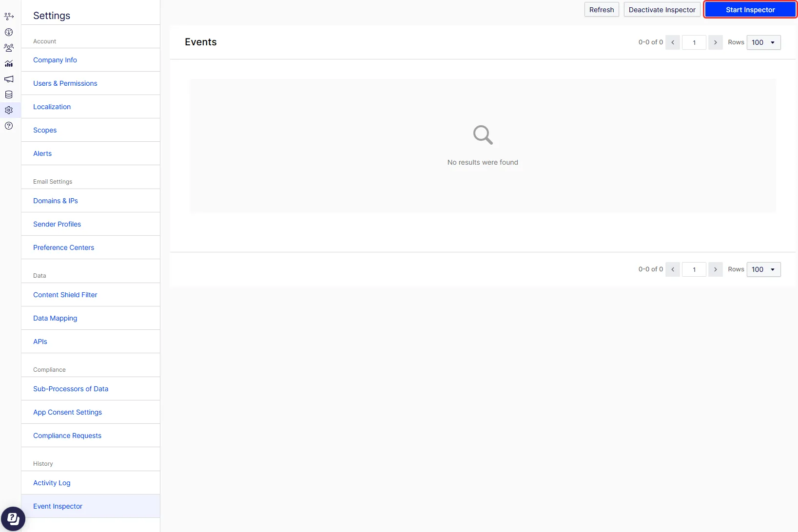Select Event Inspector in sidebar
Viewport: 798px width, 532px height.
(91, 506)
